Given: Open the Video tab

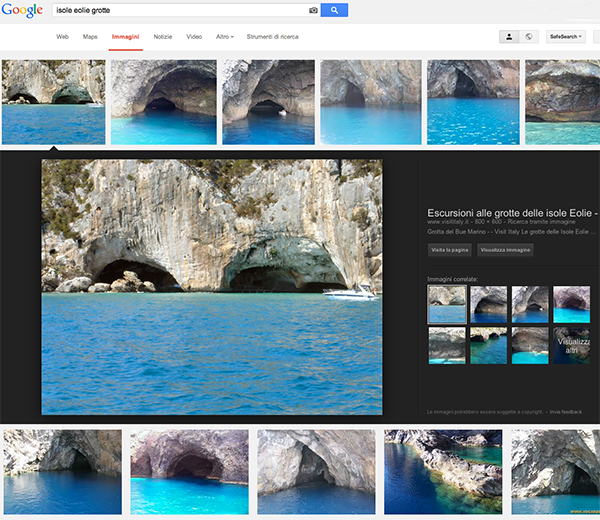Looking at the screenshot, I should click(194, 37).
